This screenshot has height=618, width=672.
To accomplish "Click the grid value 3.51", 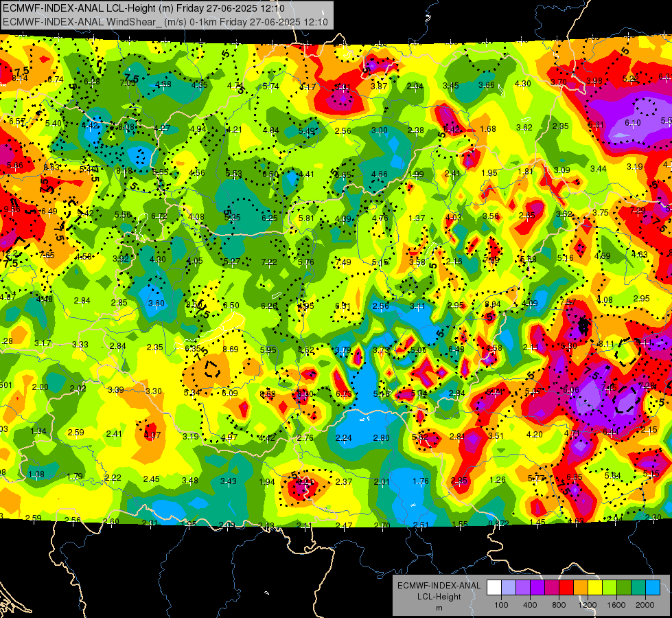I will coord(496,436).
